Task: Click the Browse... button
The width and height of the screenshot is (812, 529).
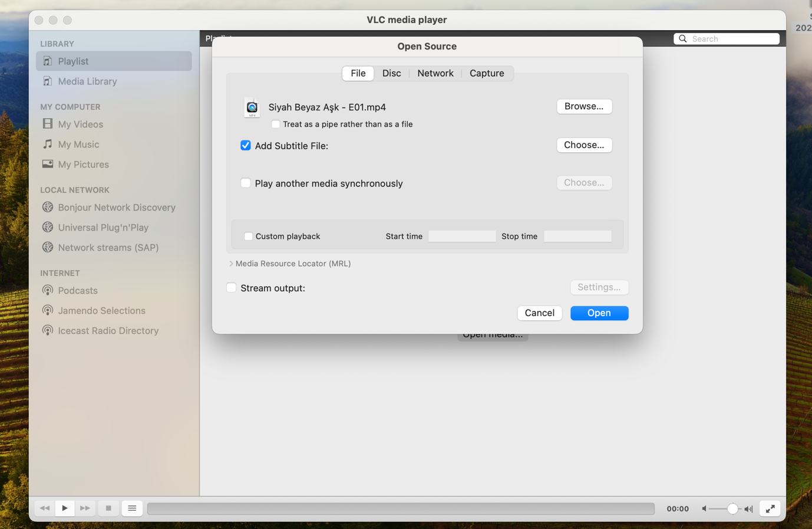Action: [x=584, y=106]
